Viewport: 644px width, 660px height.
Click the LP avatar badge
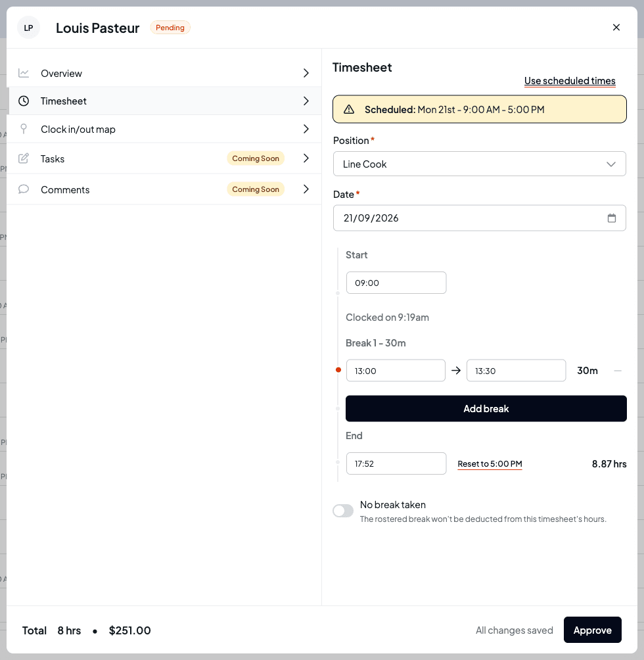(x=28, y=28)
